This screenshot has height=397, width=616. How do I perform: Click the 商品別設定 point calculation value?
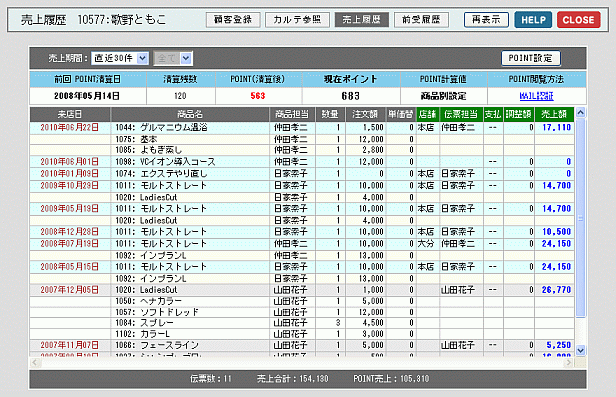pos(443,96)
